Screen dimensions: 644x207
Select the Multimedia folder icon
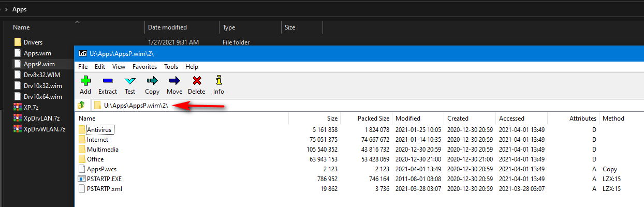tap(82, 149)
